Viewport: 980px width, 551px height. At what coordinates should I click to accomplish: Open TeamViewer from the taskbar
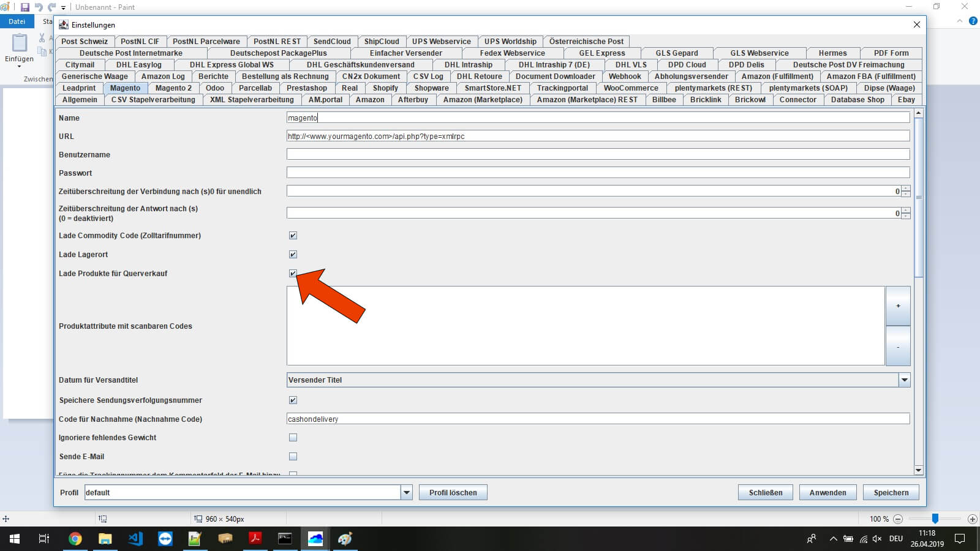(165, 539)
